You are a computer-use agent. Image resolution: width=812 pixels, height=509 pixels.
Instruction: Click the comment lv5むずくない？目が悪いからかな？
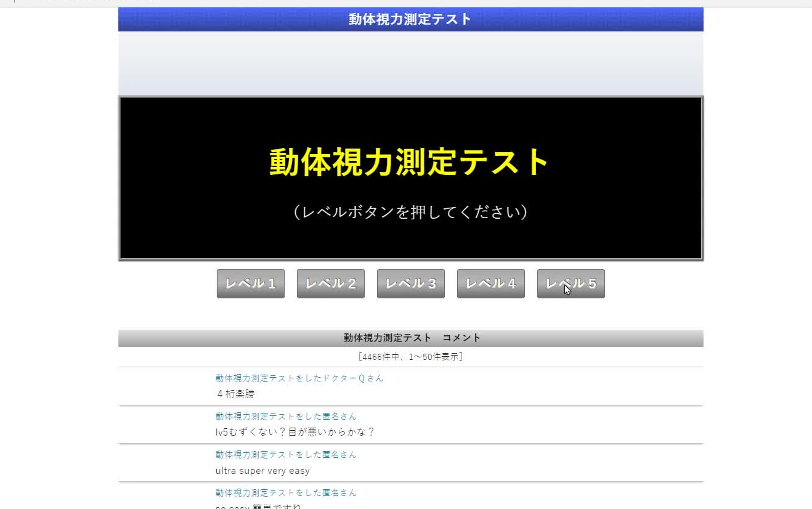[295, 432]
